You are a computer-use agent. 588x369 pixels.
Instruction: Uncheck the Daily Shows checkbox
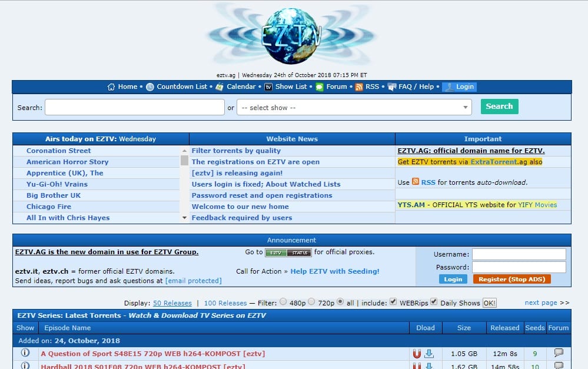[x=434, y=302]
